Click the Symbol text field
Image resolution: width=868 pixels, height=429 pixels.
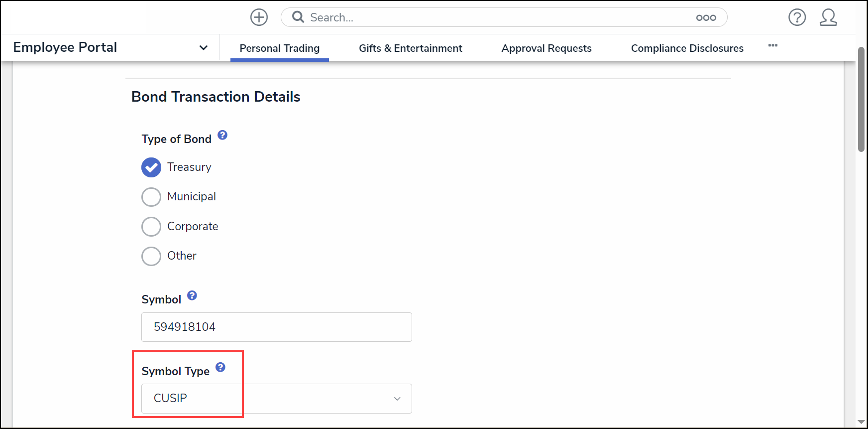277,327
